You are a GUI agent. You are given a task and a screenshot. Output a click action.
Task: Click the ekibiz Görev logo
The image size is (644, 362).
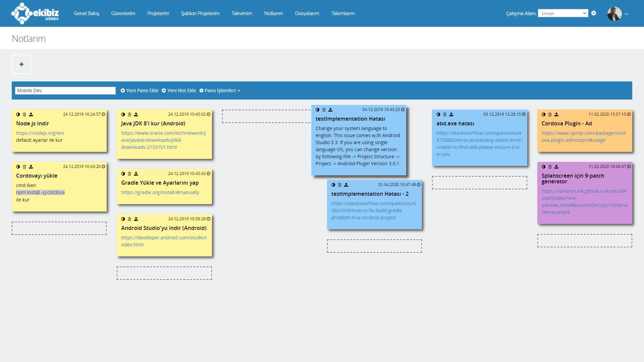35,13
